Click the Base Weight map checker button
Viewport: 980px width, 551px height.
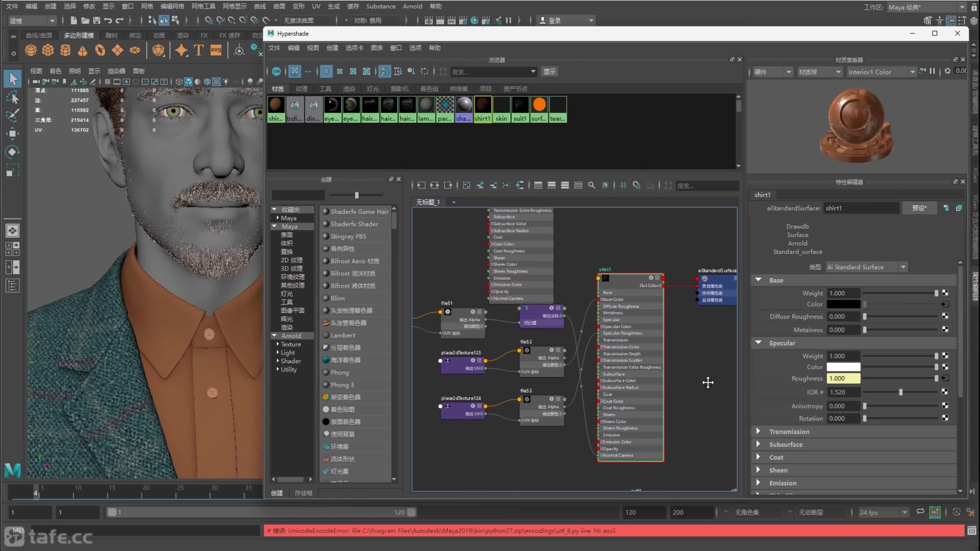(945, 293)
